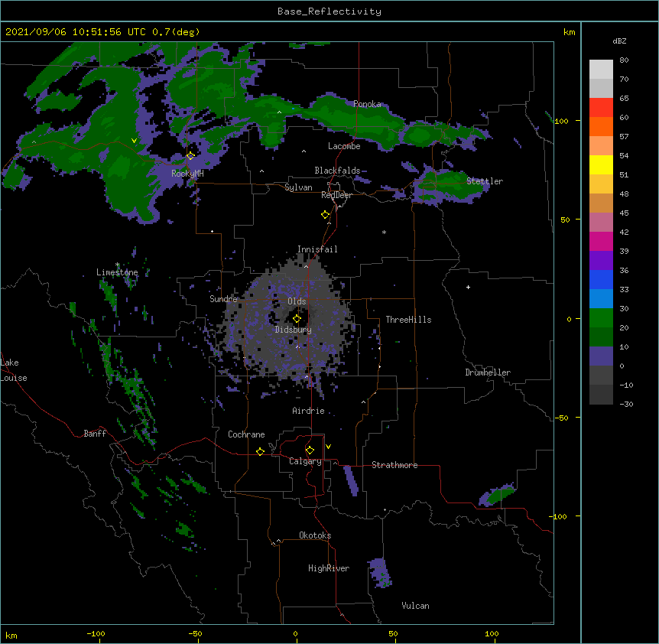Click the slate-purple 0–10 dBZ legend swatch
Screen dimensions: 659x644
click(x=601, y=356)
